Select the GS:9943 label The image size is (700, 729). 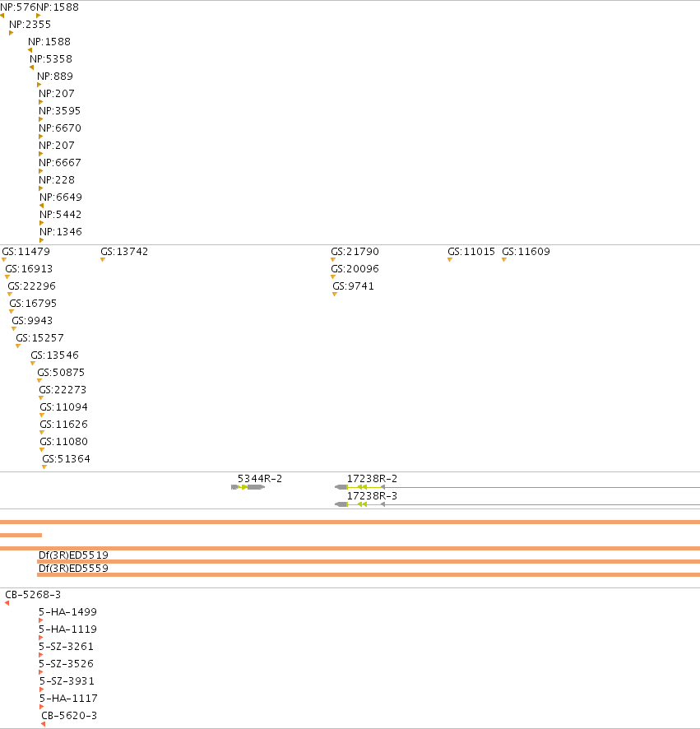pos(32,320)
